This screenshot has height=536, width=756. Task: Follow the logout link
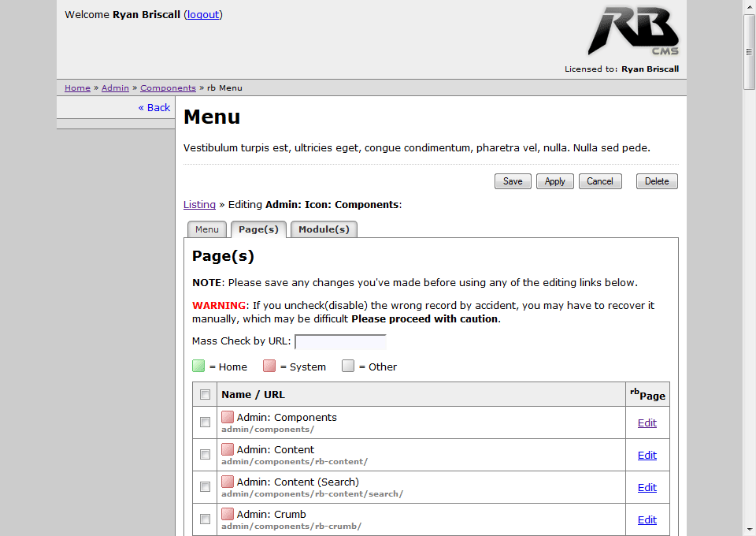tap(203, 14)
